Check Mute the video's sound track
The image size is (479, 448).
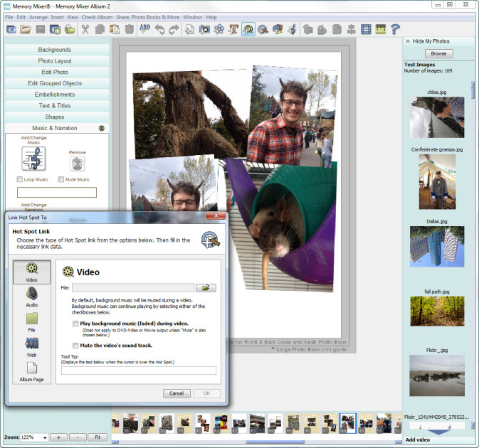coord(75,345)
